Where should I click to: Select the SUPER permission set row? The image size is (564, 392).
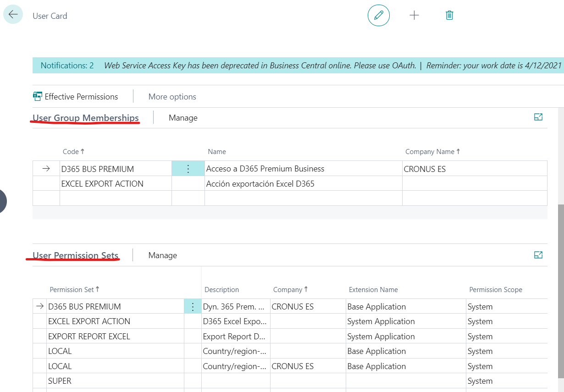115,381
